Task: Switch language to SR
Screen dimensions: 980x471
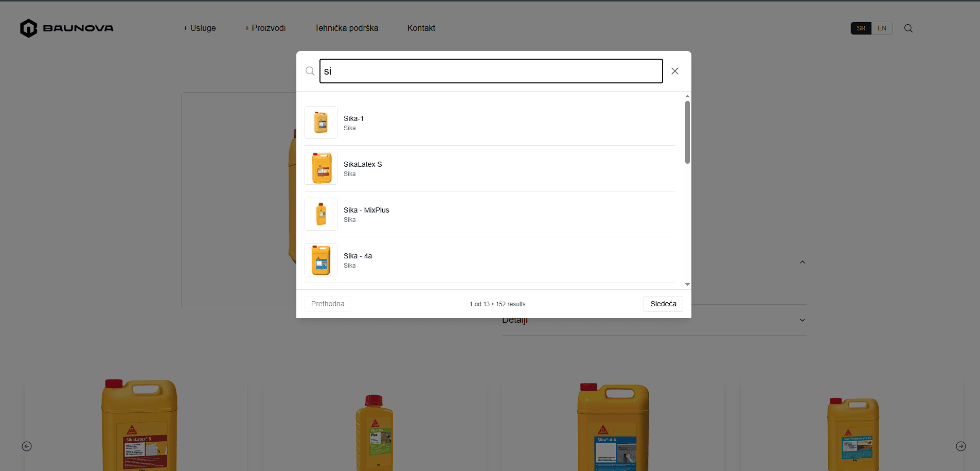Action: (861, 28)
